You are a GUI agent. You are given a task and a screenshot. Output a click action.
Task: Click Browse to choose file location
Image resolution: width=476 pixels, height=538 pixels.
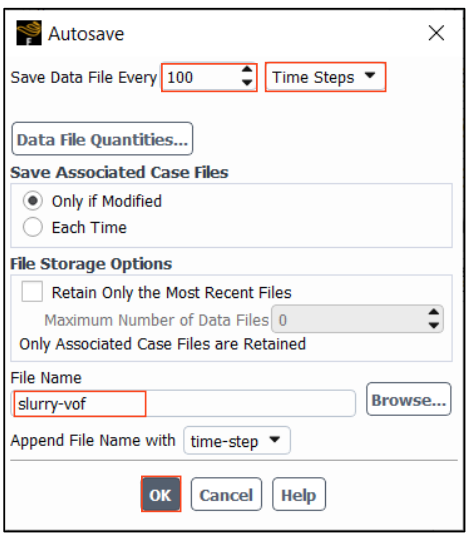408,399
